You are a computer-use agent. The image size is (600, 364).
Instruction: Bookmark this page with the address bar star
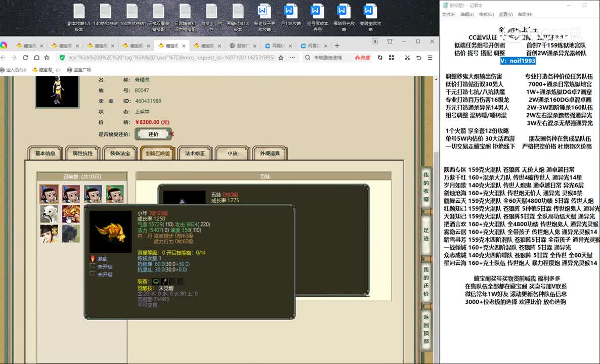(x=281, y=58)
